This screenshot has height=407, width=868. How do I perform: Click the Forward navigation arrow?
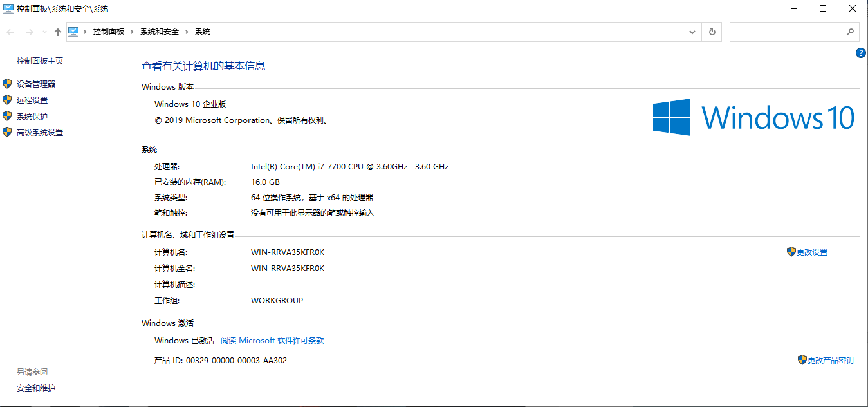point(29,32)
